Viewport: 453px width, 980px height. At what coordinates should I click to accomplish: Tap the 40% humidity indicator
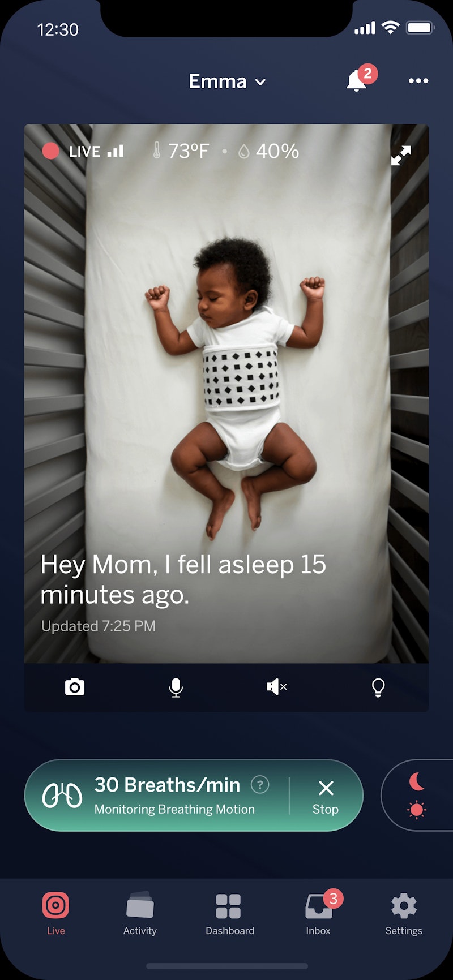pyautogui.click(x=268, y=151)
